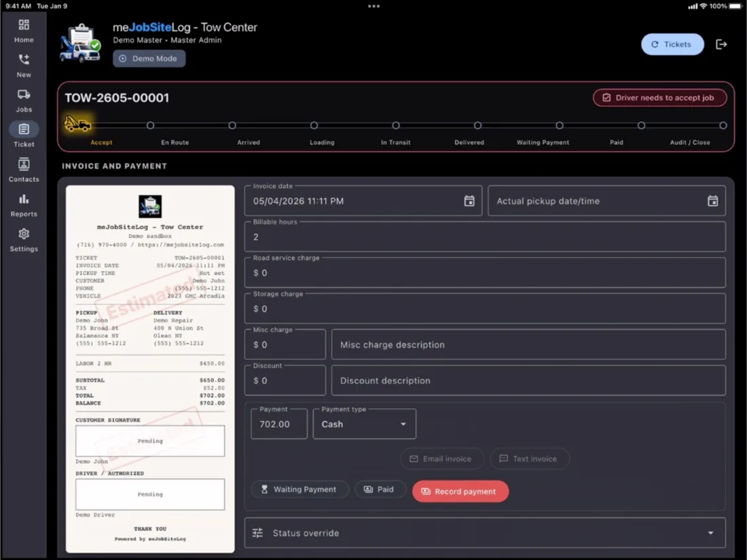Click the Actual pickup date/time field

[607, 201]
